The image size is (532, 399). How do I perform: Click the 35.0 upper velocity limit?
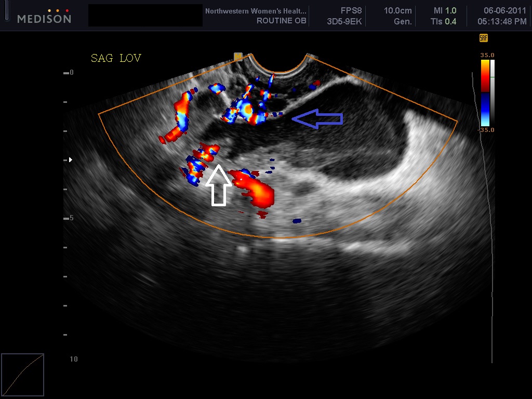(487, 55)
